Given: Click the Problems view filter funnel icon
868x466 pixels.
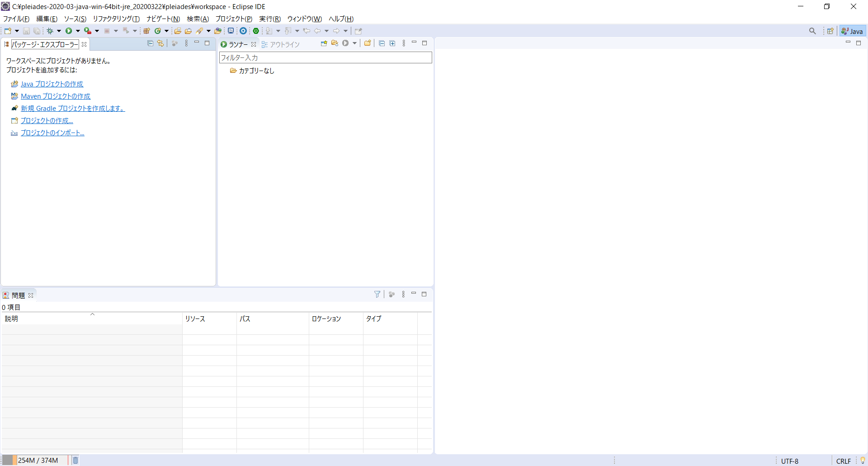Looking at the screenshot, I should (x=377, y=294).
